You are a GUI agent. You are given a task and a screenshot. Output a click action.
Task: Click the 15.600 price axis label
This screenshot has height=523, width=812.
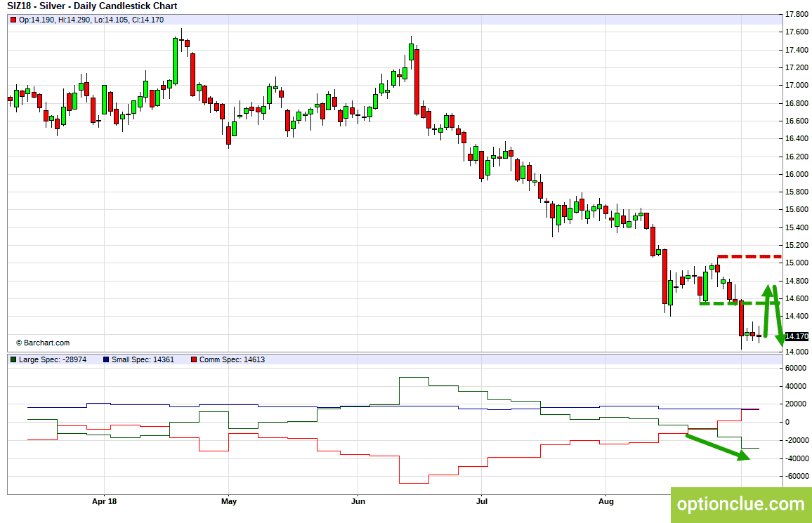point(797,209)
